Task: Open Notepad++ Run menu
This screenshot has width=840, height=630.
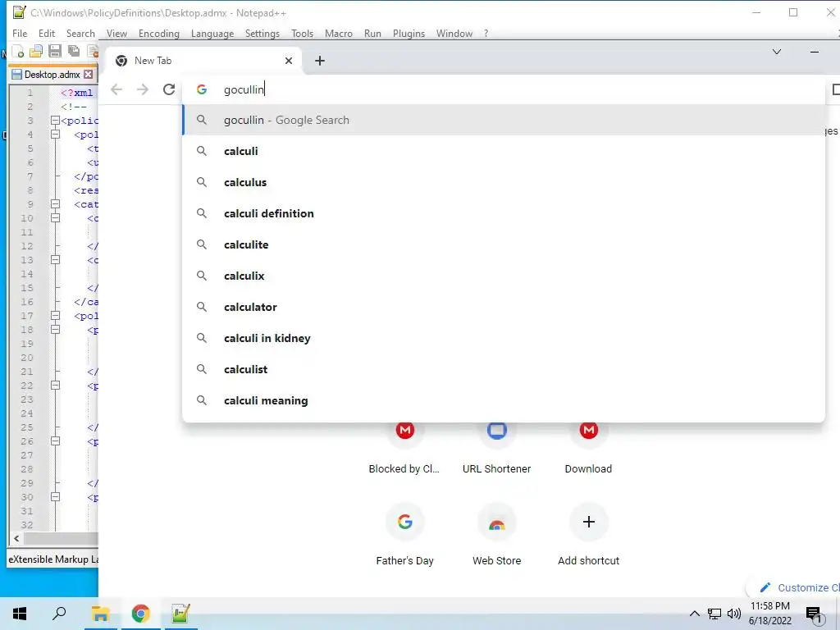Action: tap(372, 33)
